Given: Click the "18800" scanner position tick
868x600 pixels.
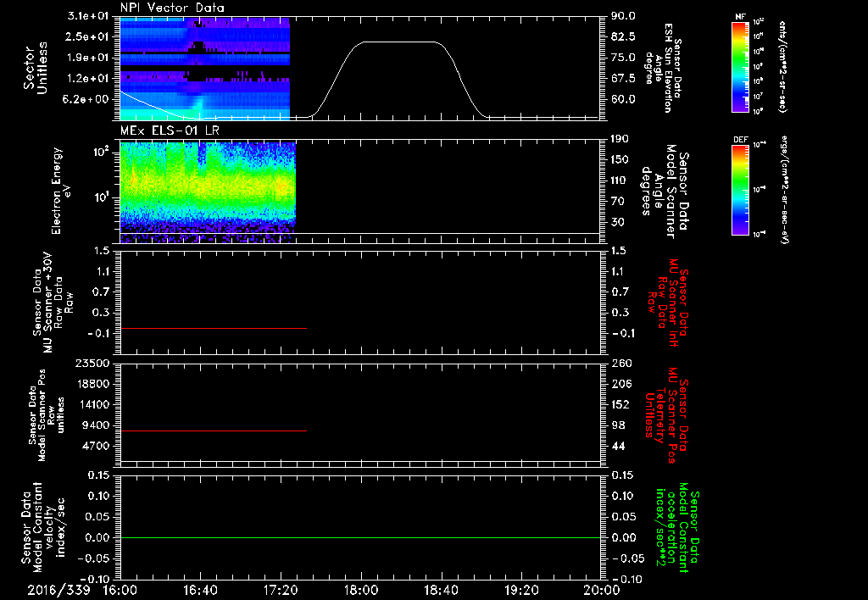Looking at the screenshot, I should point(93,384).
